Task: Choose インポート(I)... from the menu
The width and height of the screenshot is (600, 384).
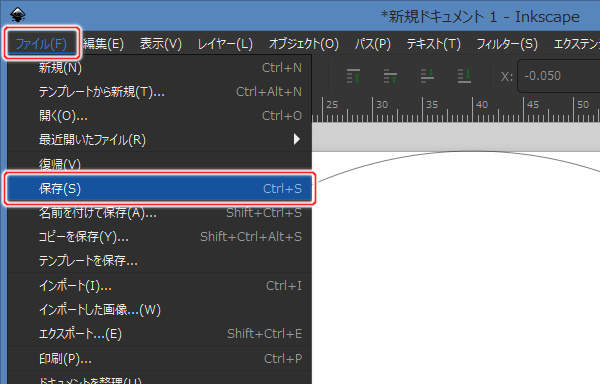Action: click(x=160, y=286)
